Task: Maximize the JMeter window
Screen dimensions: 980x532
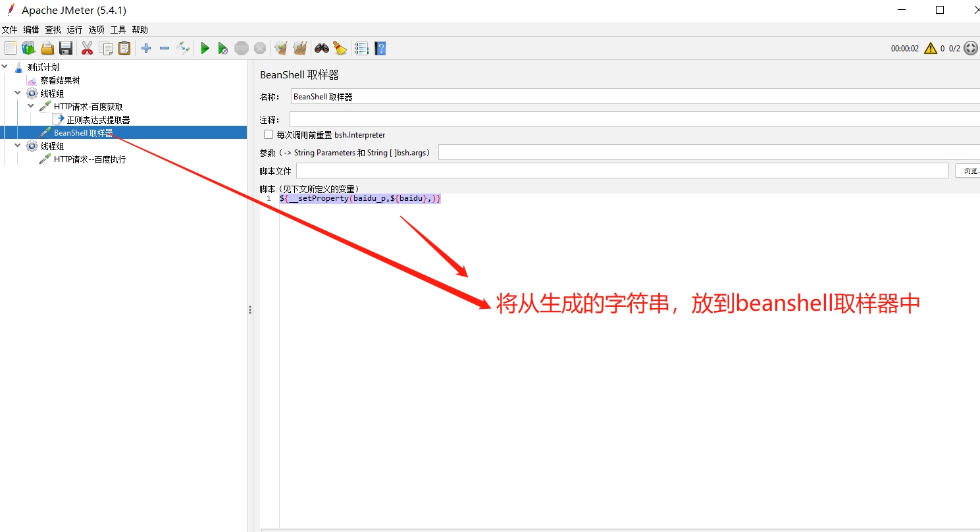Action: tap(940, 10)
